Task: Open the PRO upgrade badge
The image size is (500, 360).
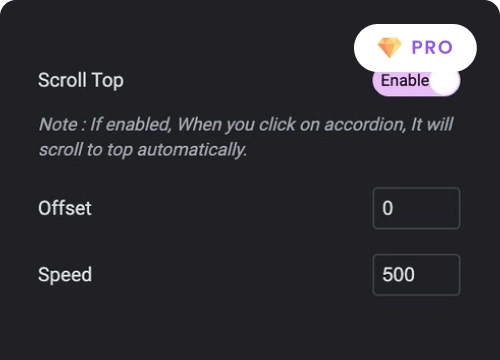Action: click(415, 47)
